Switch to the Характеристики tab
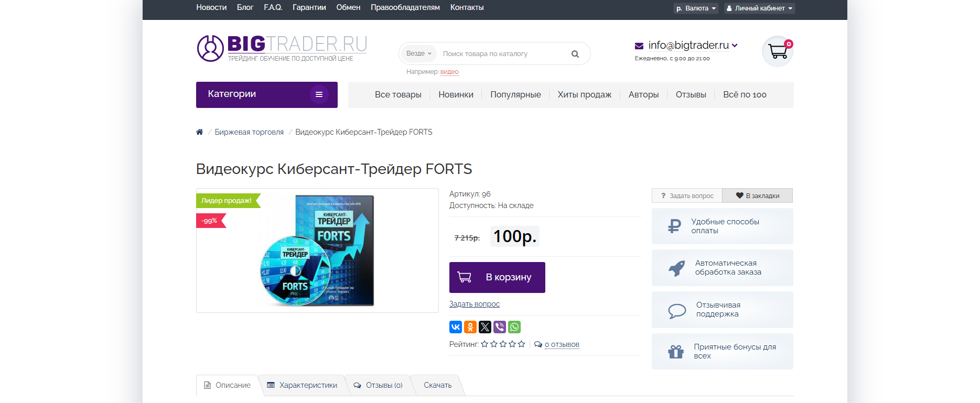980x403 pixels. click(x=302, y=385)
